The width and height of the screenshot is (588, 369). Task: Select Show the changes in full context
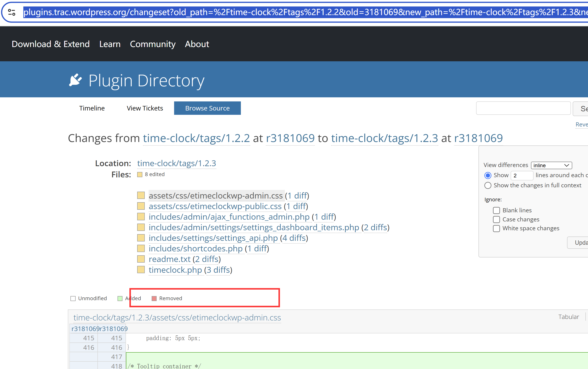point(488,185)
